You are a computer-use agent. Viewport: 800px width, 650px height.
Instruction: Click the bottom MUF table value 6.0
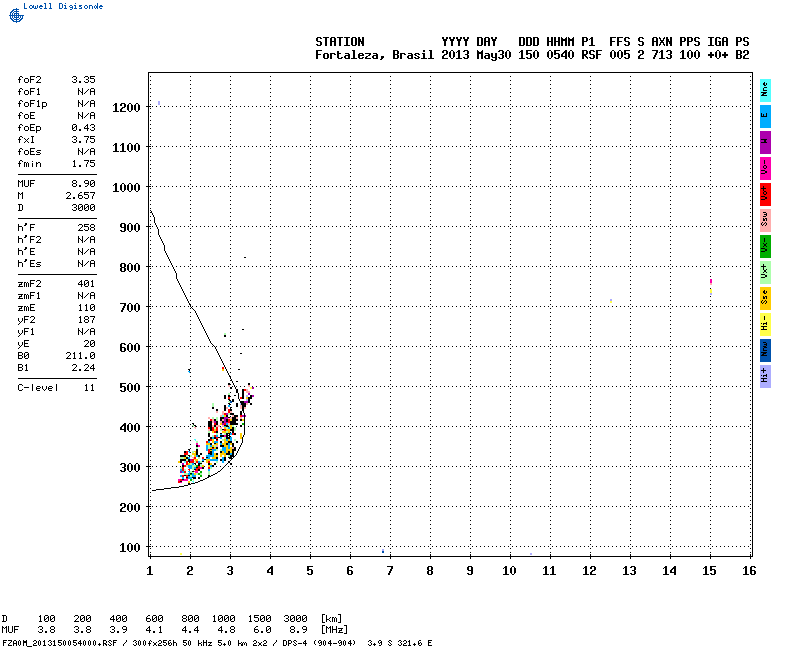click(x=262, y=630)
